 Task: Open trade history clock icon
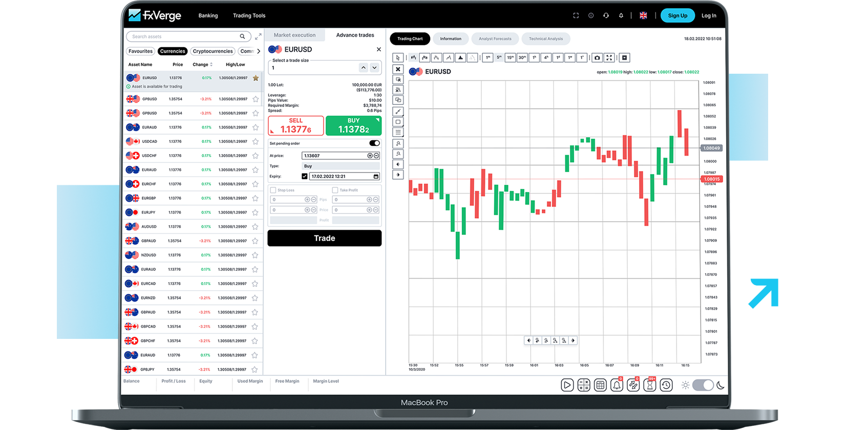666,385
